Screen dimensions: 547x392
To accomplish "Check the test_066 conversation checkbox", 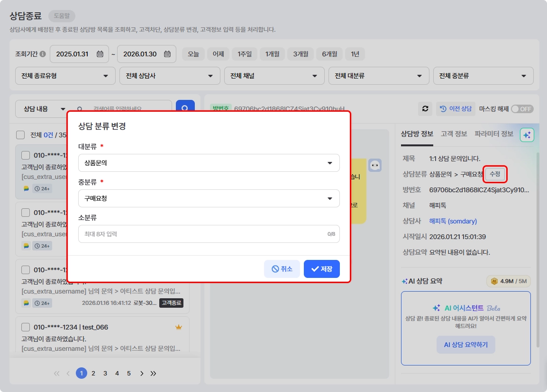I will [26, 327].
